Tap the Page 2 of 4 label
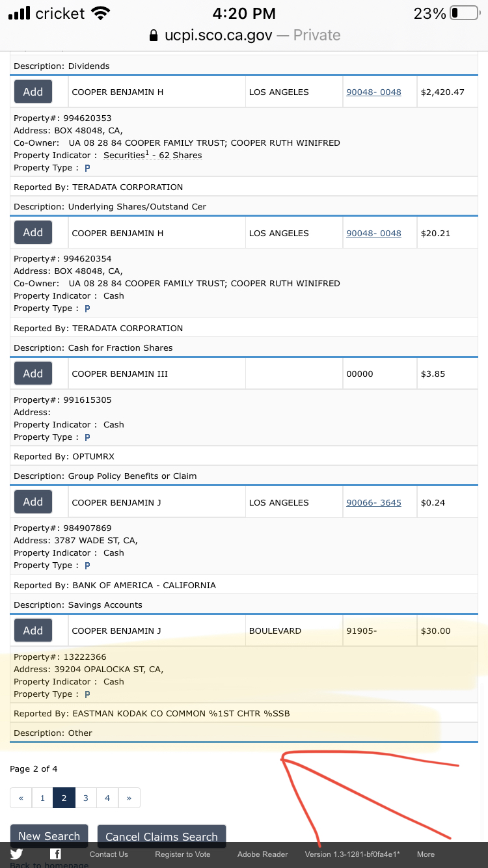The image size is (488, 868). (34, 769)
